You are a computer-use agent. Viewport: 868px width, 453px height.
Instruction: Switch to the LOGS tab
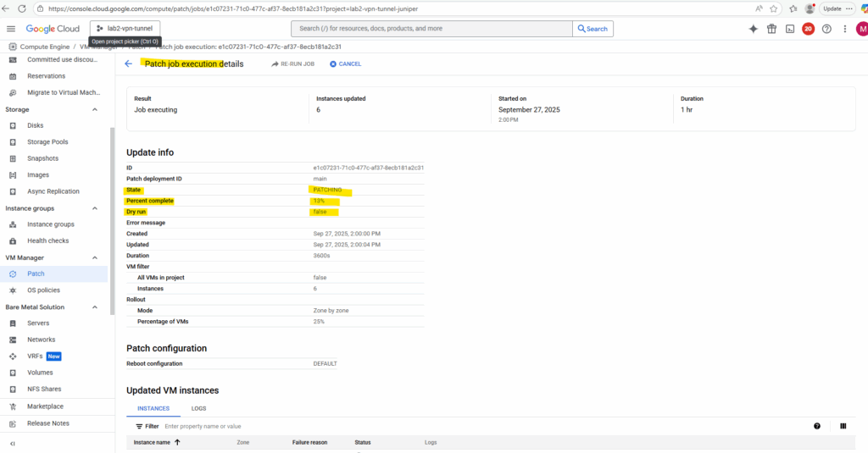198,409
